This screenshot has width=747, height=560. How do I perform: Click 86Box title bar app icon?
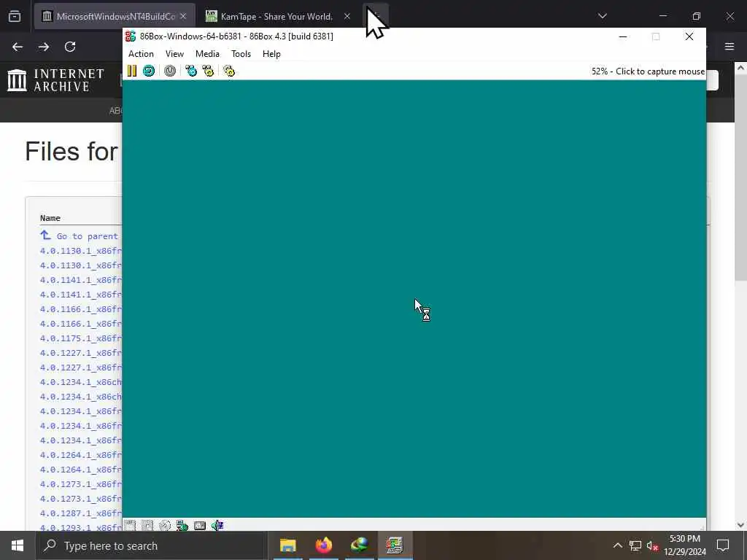click(131, 36)
